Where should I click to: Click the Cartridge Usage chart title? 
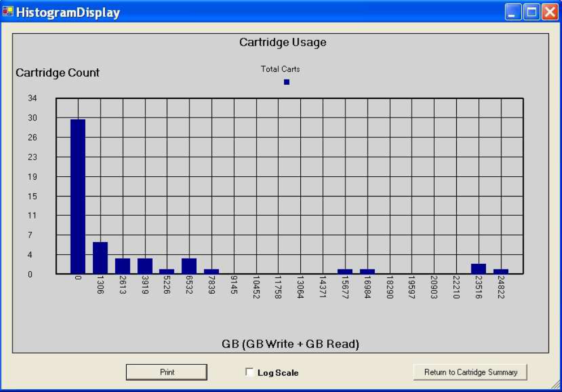pyautogui.click(x=283, y=42)
